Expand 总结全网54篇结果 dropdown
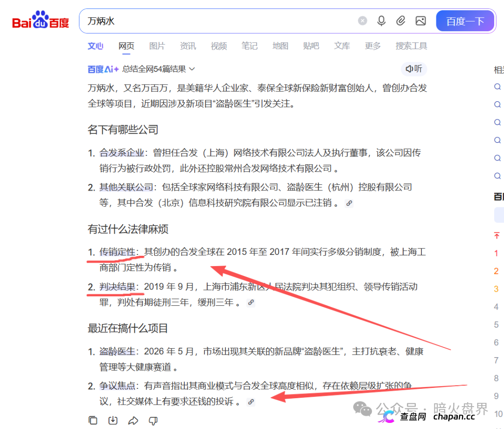The width and height of the screenshot is (504, 429). [x=159, y=69]
